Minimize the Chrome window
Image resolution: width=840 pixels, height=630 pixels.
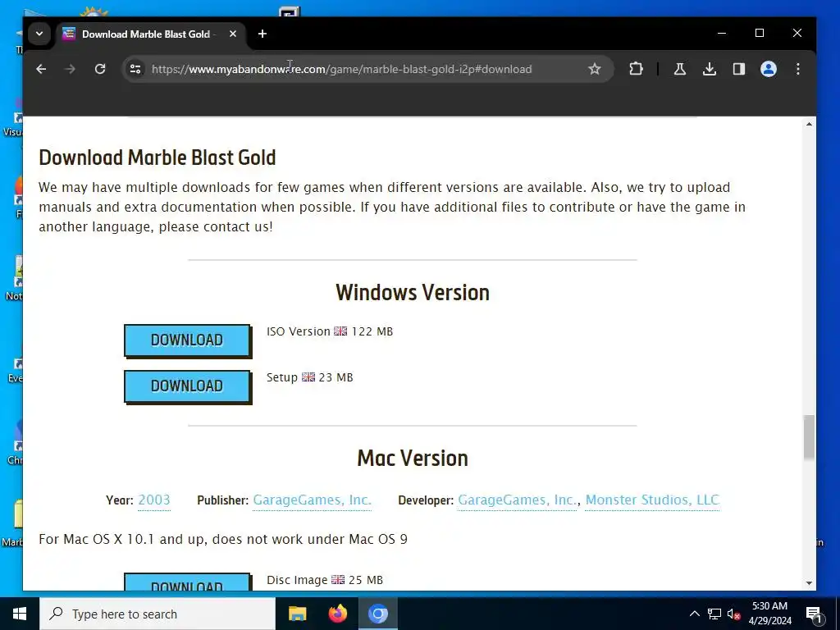[x=722, y=33]
